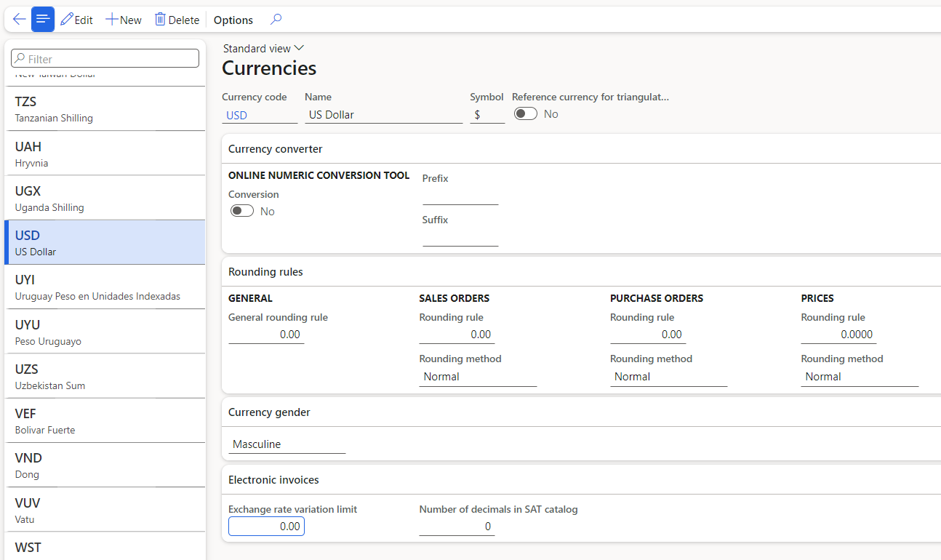This screenshot has width=941, height=560.
Task: Click Exchange rate variation limit field
Action: 266,527
